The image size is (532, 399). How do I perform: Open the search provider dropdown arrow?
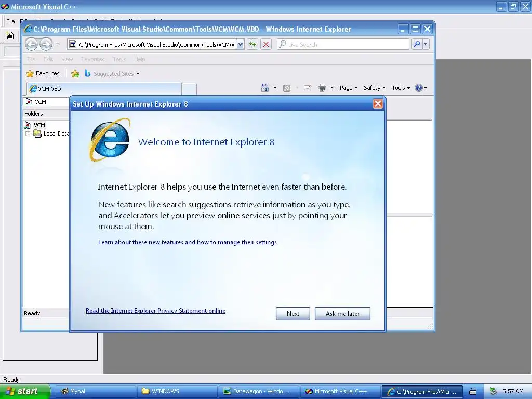[425, 44]
